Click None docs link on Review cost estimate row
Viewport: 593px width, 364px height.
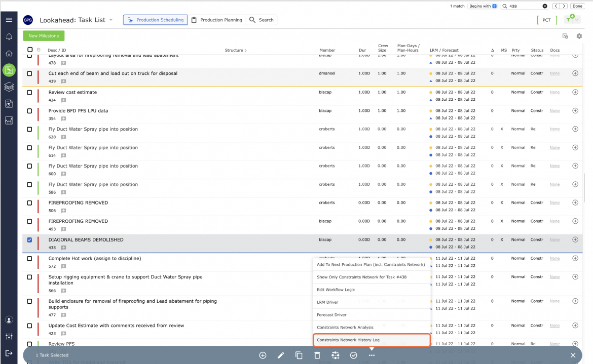point(554,92)
